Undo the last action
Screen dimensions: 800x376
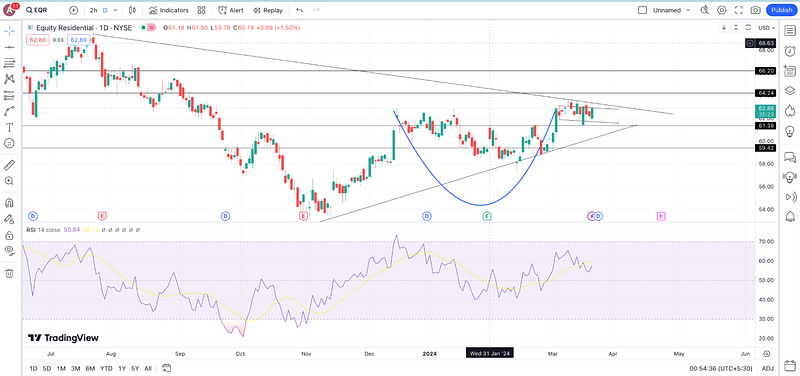point(299,10)
